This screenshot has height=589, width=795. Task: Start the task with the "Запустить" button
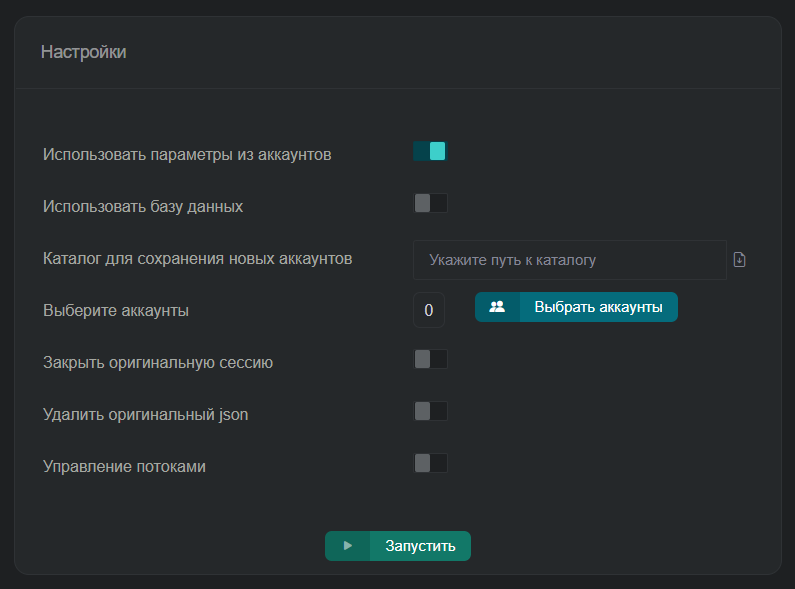pyautogui.click(x=420, y=546)
